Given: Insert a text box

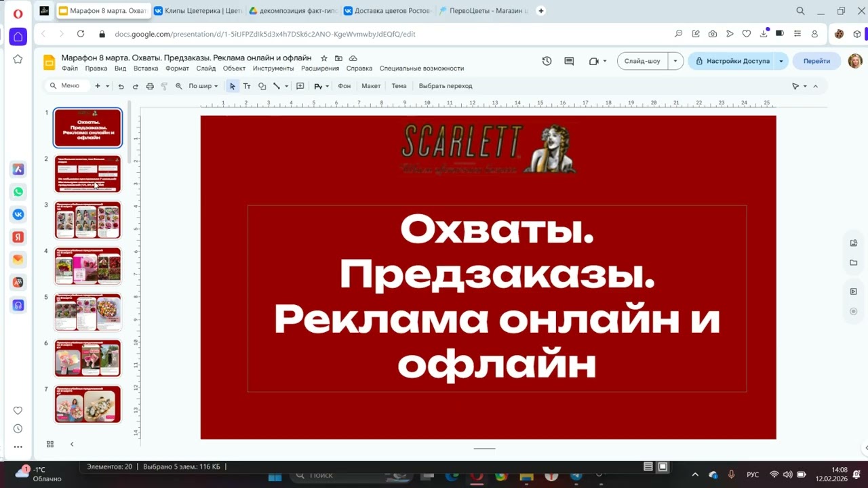Looking at the screenshot, I should point(247,86).
